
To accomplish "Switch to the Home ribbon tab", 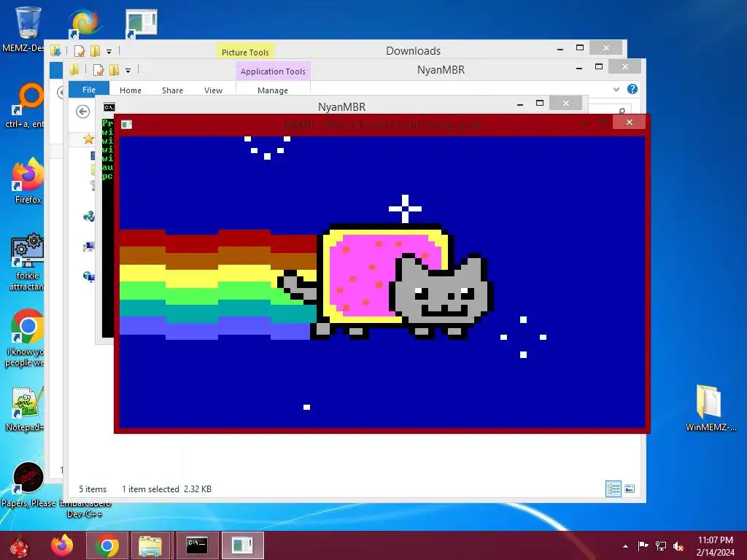I will point(130,90).
